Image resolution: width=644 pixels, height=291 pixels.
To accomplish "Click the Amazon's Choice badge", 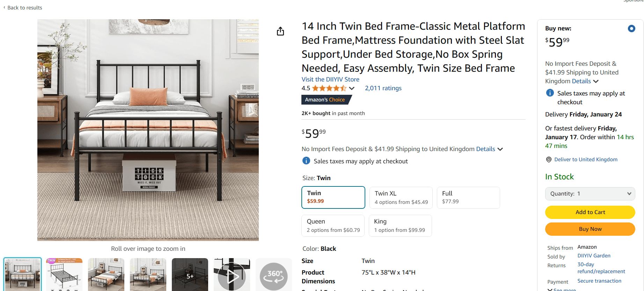I will pyautogui.click(x=325, y=100).
